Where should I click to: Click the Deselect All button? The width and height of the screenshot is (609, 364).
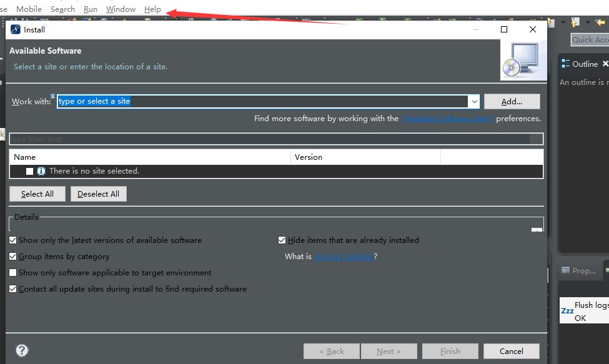pos(98,194)
